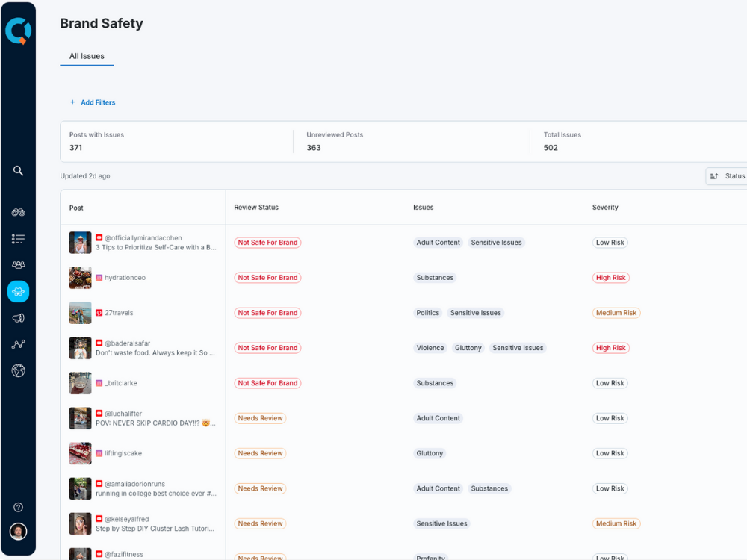
Task: Switch to the All Issues tab
Action: (87, 56)
